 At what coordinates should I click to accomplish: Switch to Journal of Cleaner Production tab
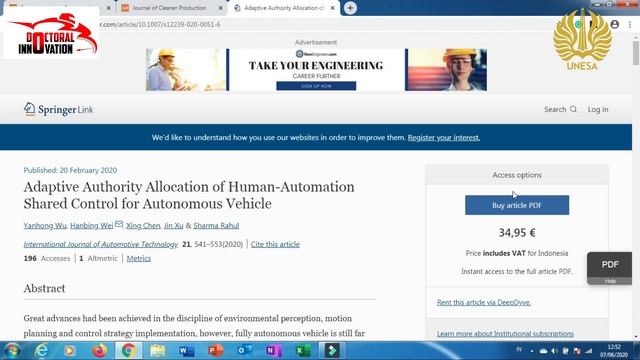pyautogui.click(x=169, y=8)
